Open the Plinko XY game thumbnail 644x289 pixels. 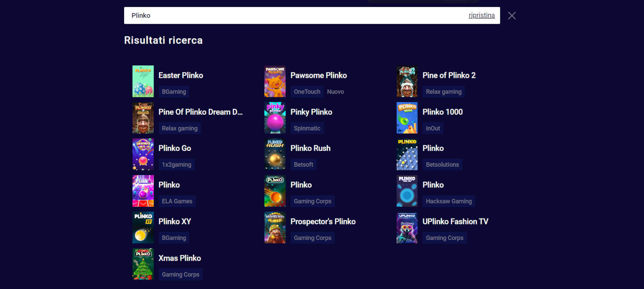(143, 228)
